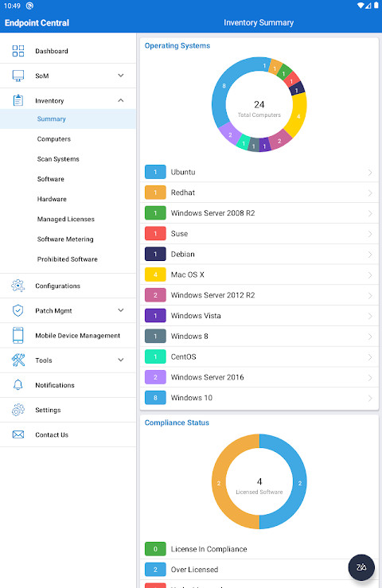Open Software Metering
This screenshot has width=382, height=588.
(68, 239)
